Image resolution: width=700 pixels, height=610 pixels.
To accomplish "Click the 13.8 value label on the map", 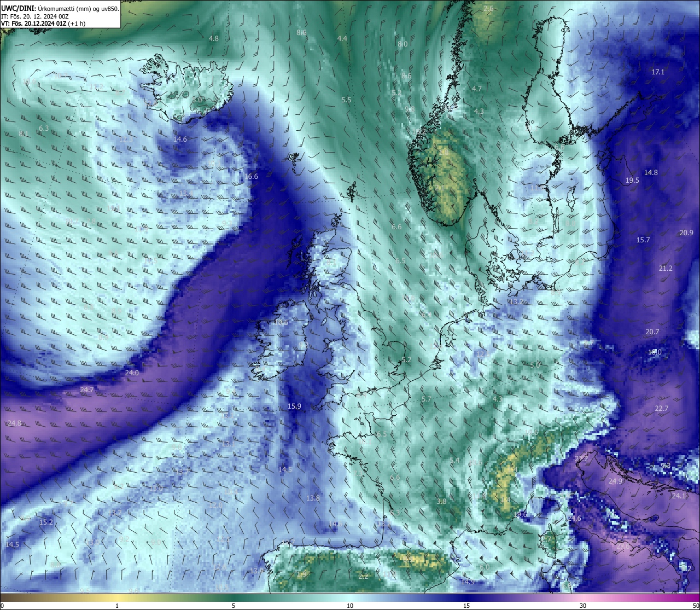I will [313, 498].
